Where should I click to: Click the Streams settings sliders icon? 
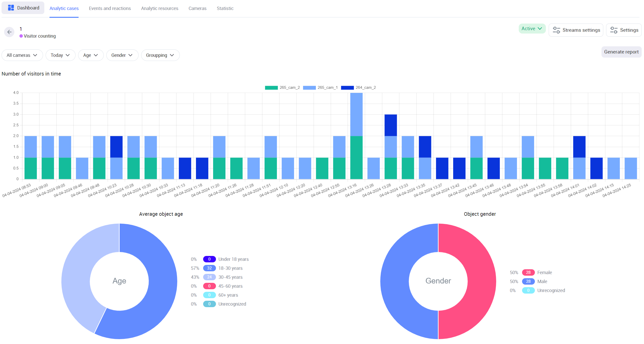(x=556, y=30)
